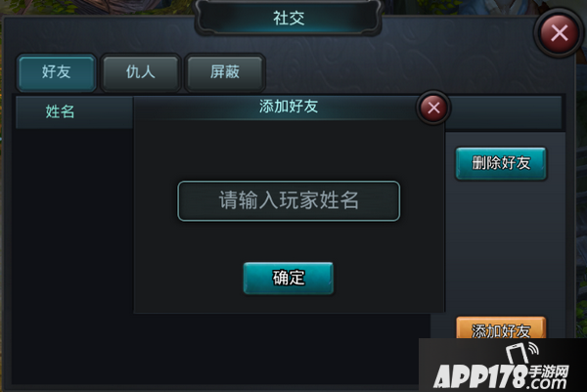
Task: Click the 姓名 column header
Action: [x=60, y=111]
